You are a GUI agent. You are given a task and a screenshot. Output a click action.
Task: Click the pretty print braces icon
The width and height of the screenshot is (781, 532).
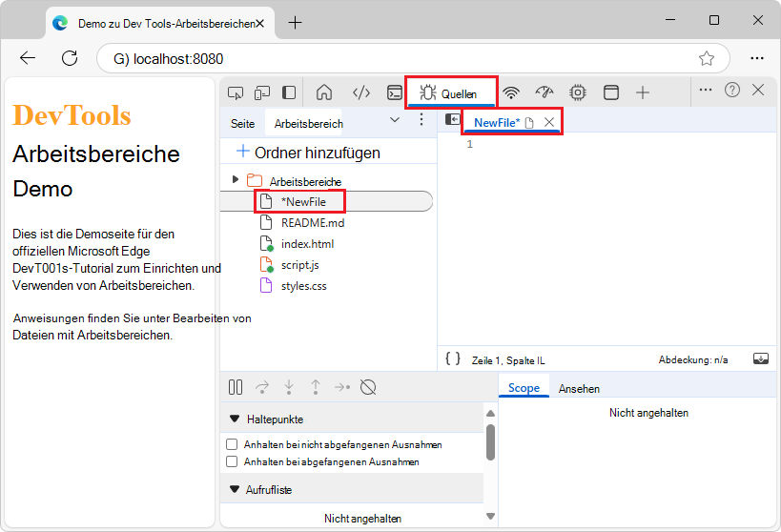pyautogui.click(x=453, y=358)
